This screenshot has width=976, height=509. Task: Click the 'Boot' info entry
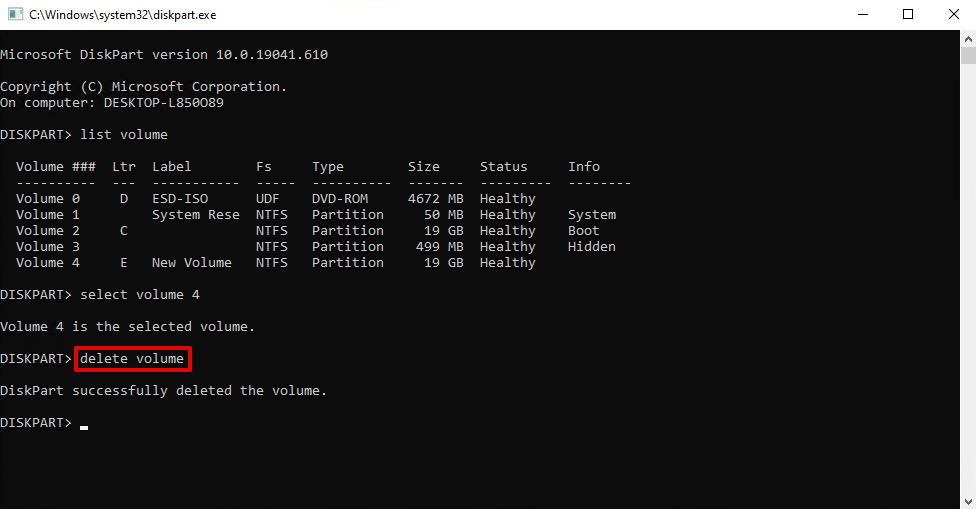click(x=584, y=231)
